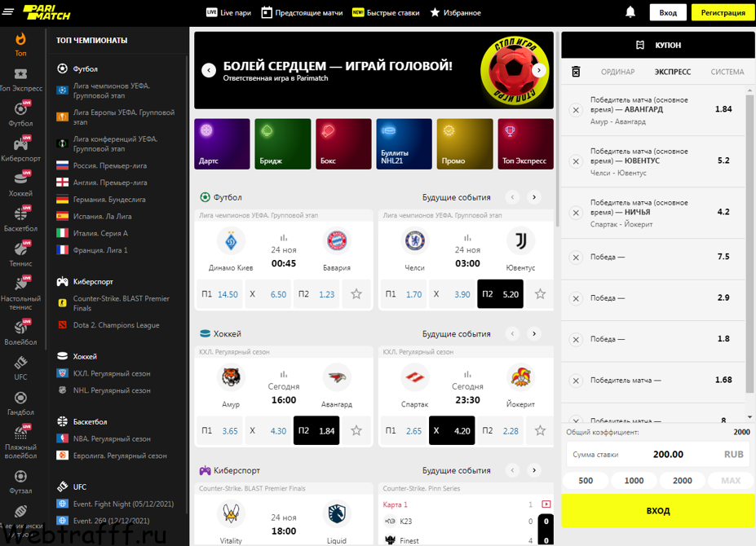The image size is (756, 546).
Task: Open Футбол live sidebar icon
Action: coord(20,109)
